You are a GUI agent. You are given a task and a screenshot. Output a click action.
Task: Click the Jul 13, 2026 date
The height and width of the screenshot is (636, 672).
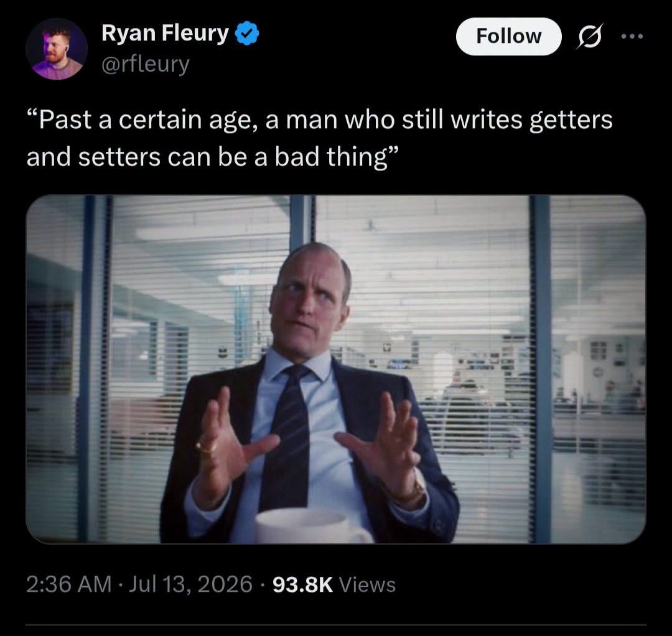point(190,584)
